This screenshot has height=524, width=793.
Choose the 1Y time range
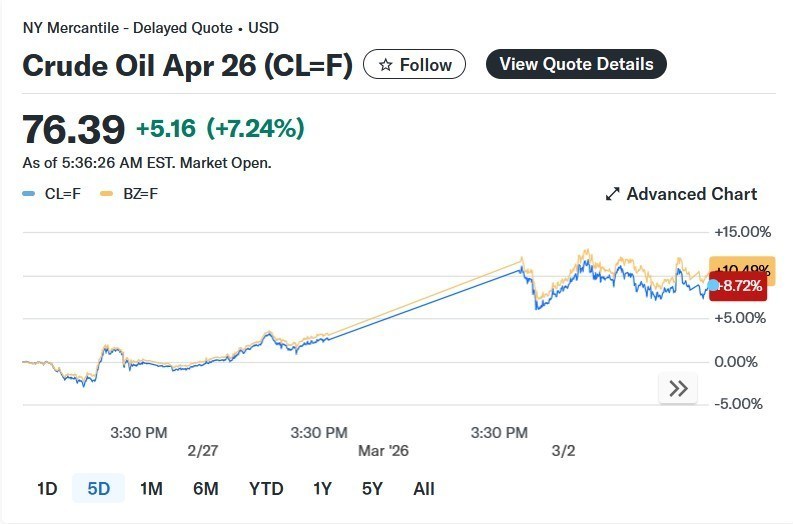(322, 489)
